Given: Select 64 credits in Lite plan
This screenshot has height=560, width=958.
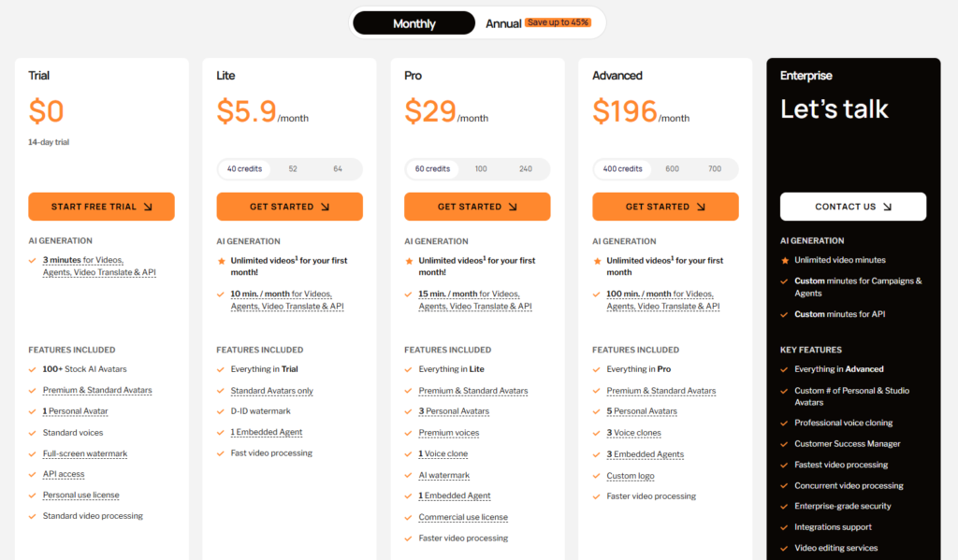Looking at the screenshot, I should point(338,169).
